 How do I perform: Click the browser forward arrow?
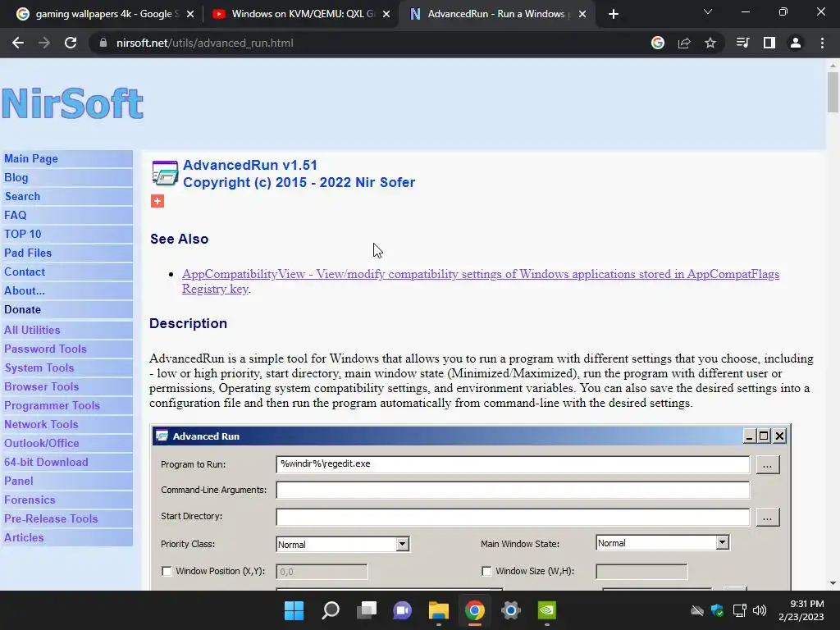coord(44,43)
